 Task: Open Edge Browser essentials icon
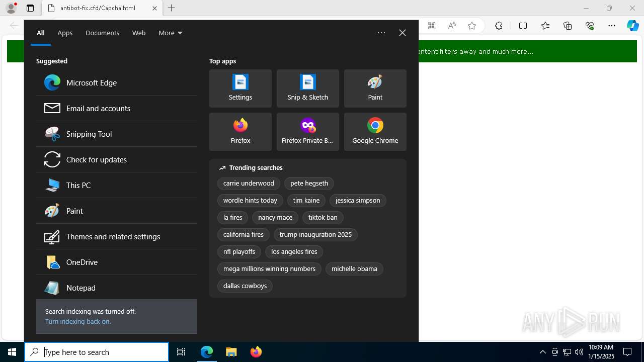(590, 26)
